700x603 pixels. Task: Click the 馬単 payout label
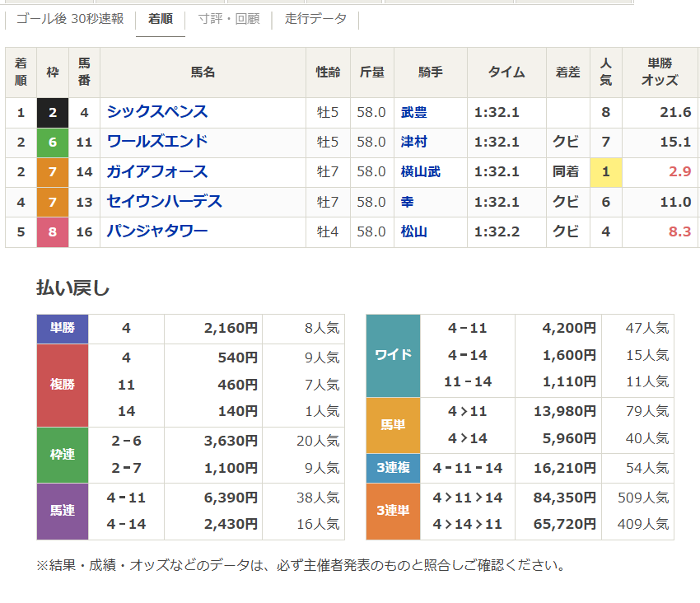pos(393,425)
